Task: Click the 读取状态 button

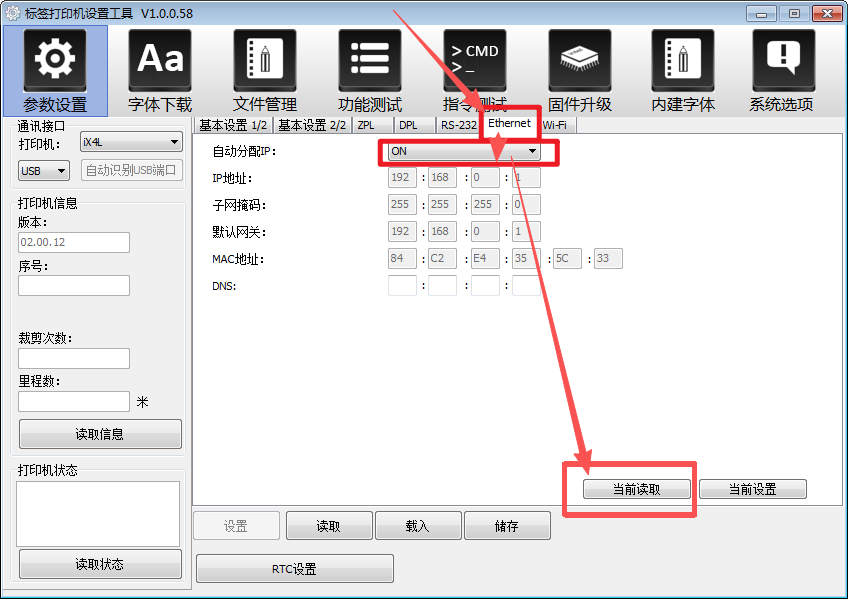Action: click(100, 564)
